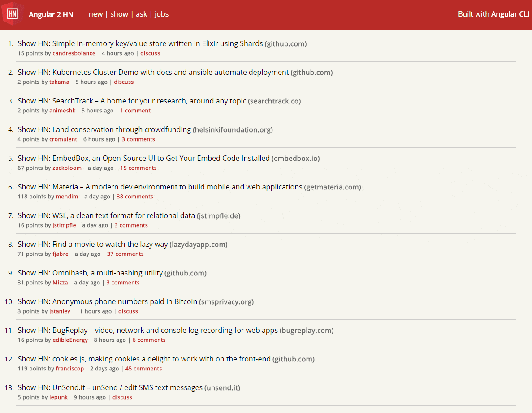The image size is (532, 413).
Task: Click the '119 points' text
Action: [x=32, y=368]
